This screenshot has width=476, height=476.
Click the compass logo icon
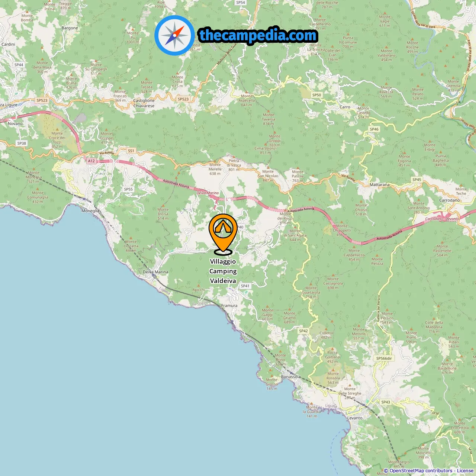[174, 36]
